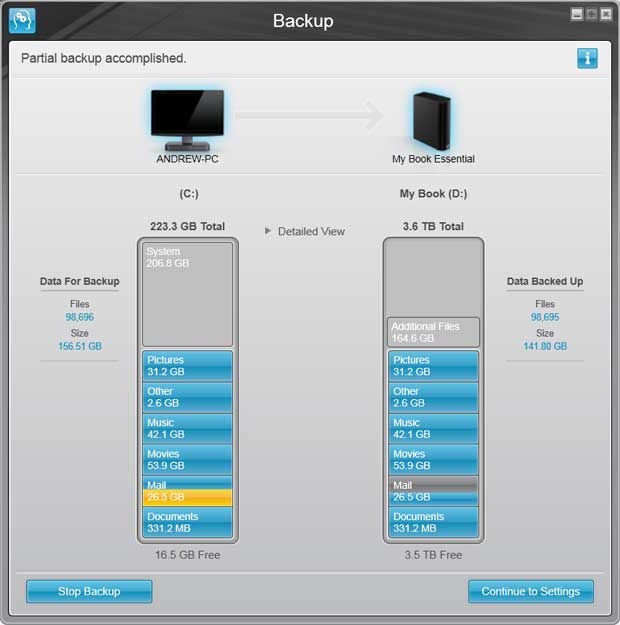Select Music 42.1 GB on C: drive
This screenshot has height=625, width=620.
187,428
